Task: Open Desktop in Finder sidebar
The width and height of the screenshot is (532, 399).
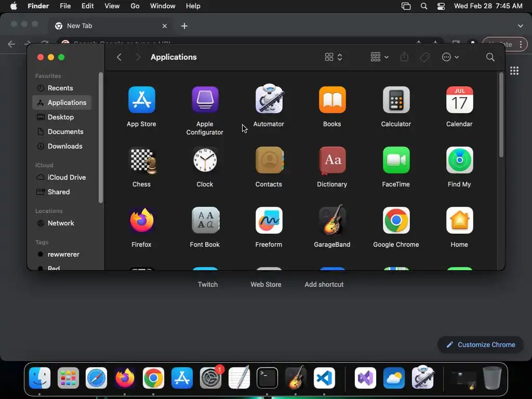Action: click(62, 117)
